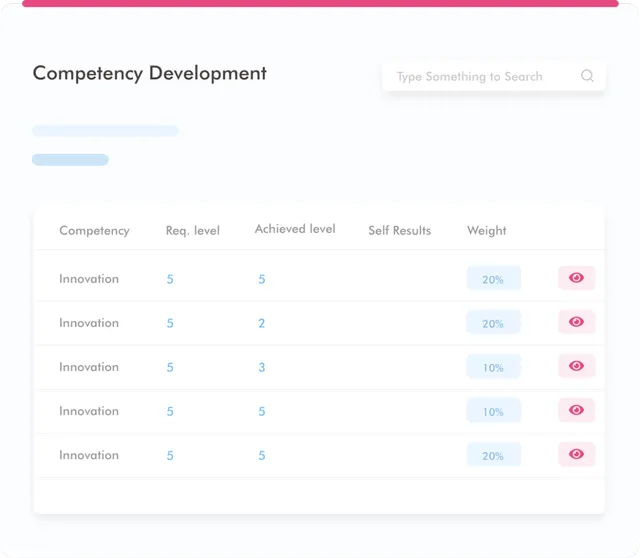Click the Req. level column header
Image resolution: width=640 pixels, height=558 pixels.
pos(192,231)
